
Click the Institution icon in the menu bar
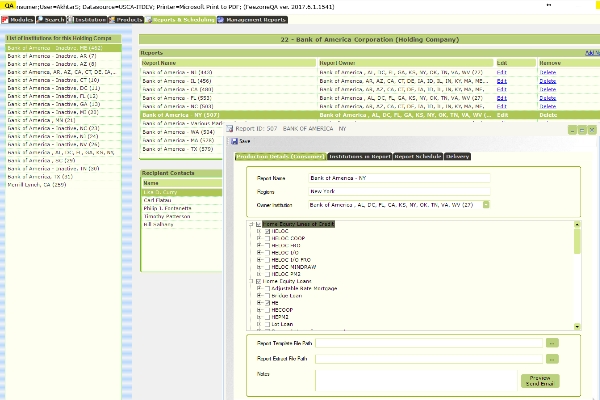(x=71, y=20)
